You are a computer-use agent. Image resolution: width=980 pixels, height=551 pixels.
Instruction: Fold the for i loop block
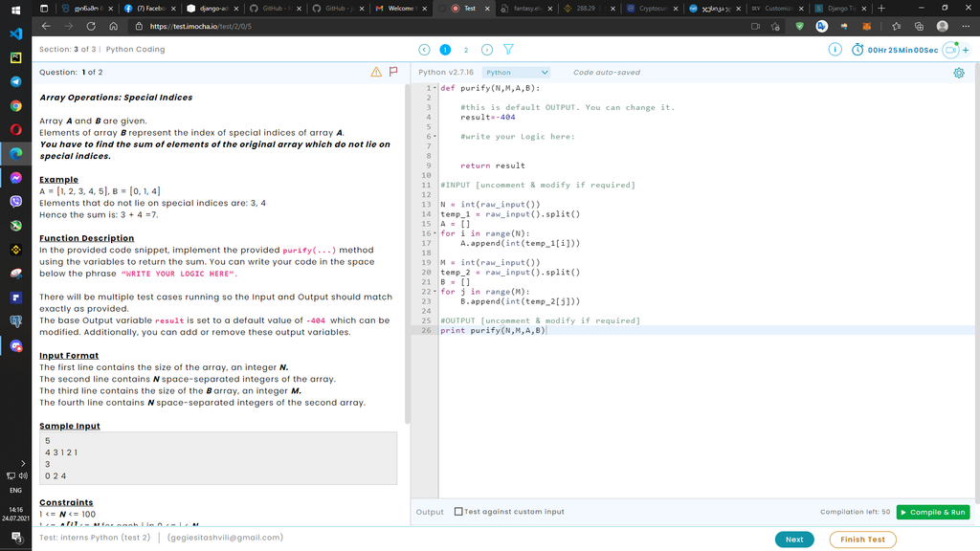pos(435,233)
